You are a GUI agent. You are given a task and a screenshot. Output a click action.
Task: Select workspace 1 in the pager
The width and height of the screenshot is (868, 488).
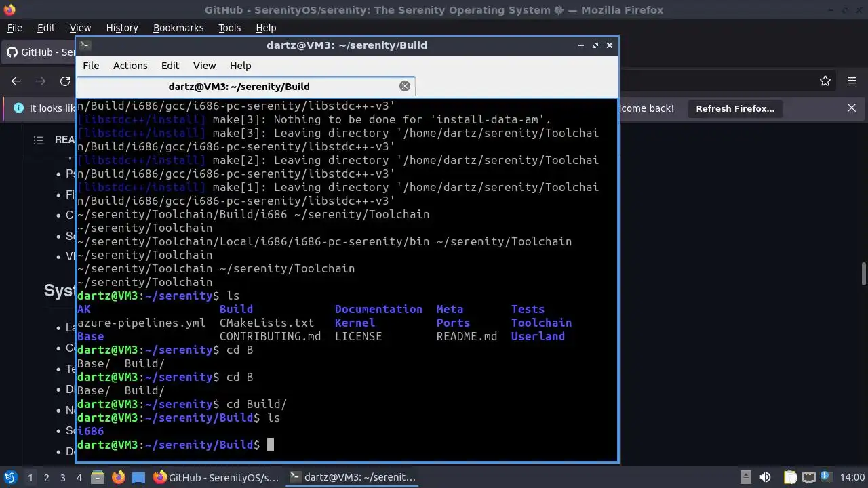pos(30,477)
